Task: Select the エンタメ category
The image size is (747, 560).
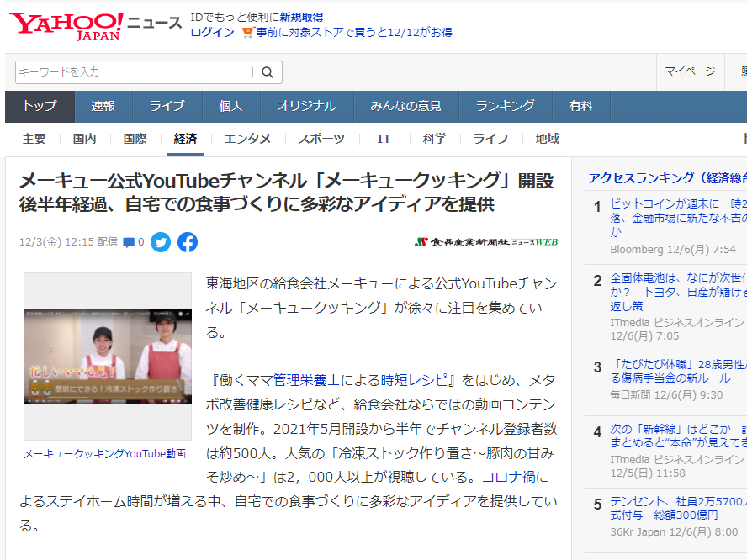Action: tap(247, 139)
